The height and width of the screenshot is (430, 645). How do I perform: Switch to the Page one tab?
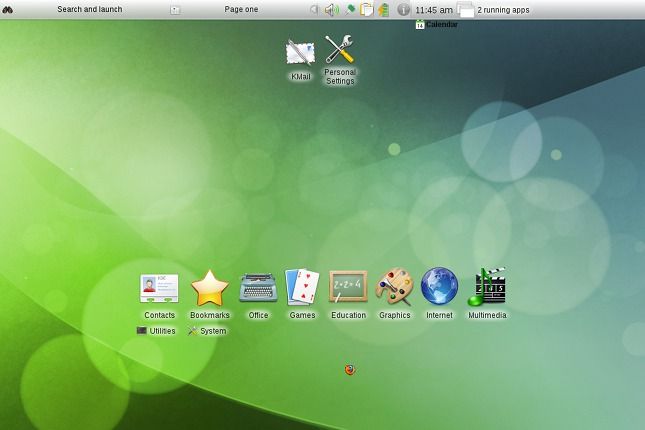point(241,9)
